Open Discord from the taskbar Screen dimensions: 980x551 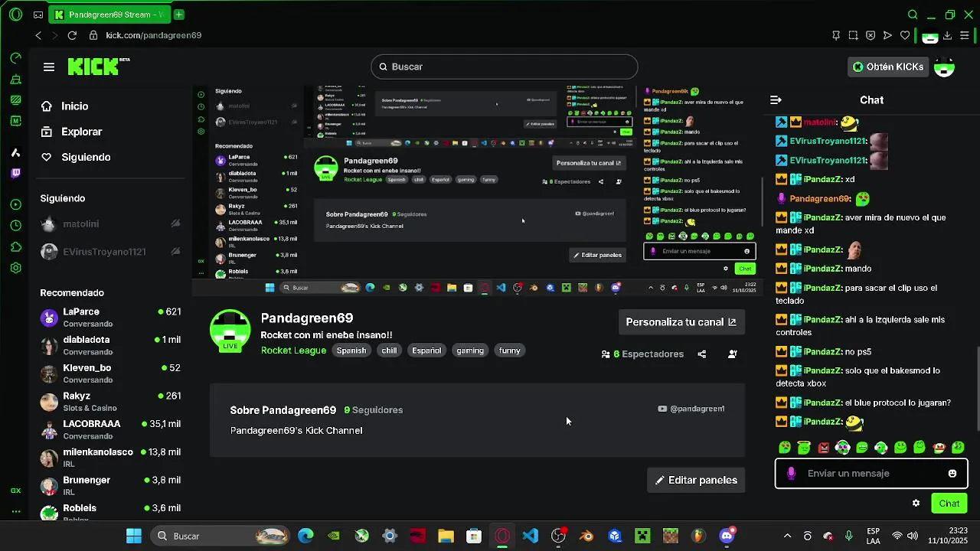727,536
